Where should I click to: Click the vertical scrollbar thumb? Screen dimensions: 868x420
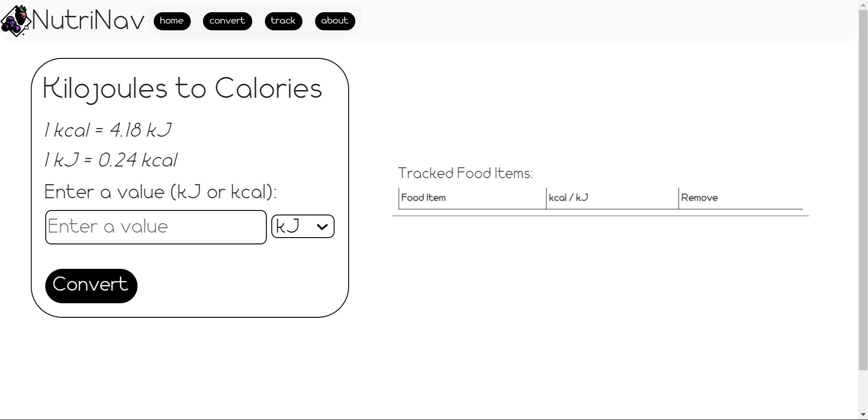click(863, 190)
